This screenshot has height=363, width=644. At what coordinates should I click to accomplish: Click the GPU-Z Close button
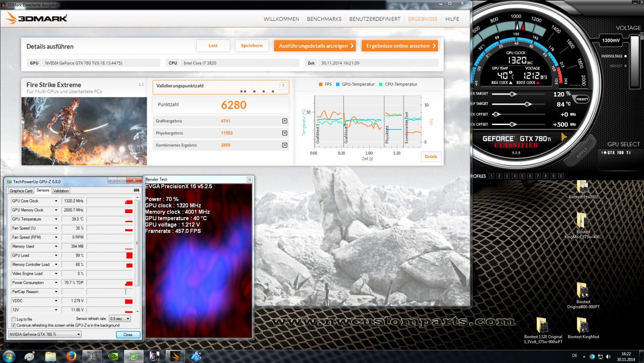[x=128, y=334]
